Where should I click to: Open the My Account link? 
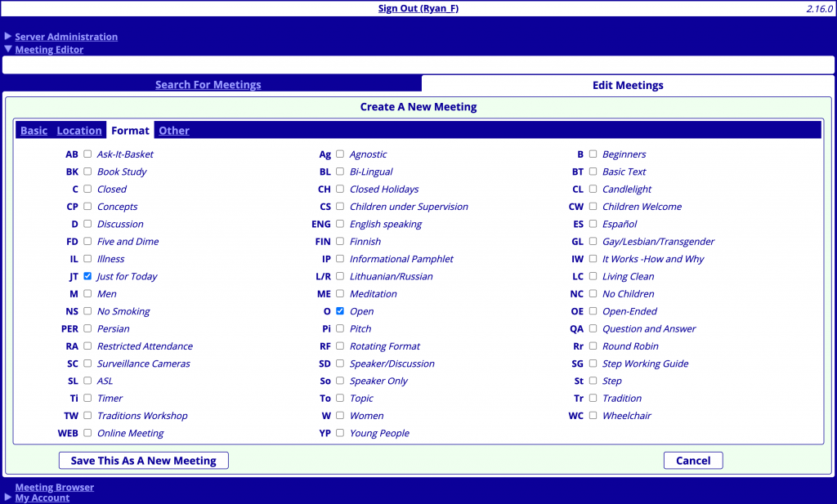(x=43, y=497)
